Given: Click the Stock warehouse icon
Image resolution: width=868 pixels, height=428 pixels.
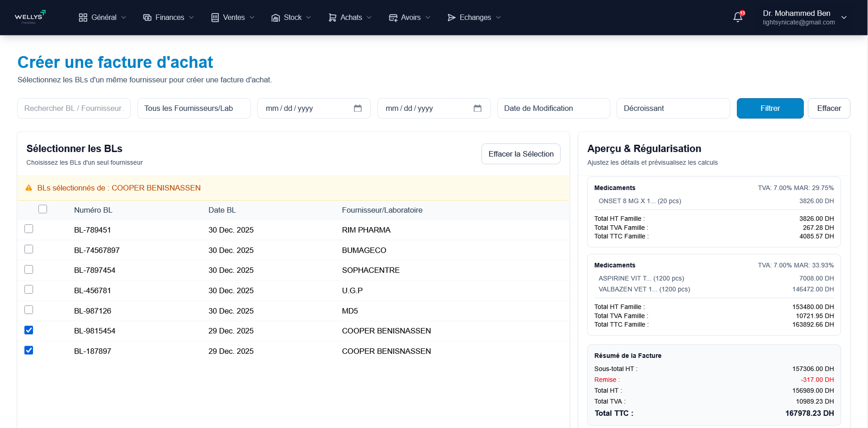Looking at the screenshot, I should pos(275,18).
